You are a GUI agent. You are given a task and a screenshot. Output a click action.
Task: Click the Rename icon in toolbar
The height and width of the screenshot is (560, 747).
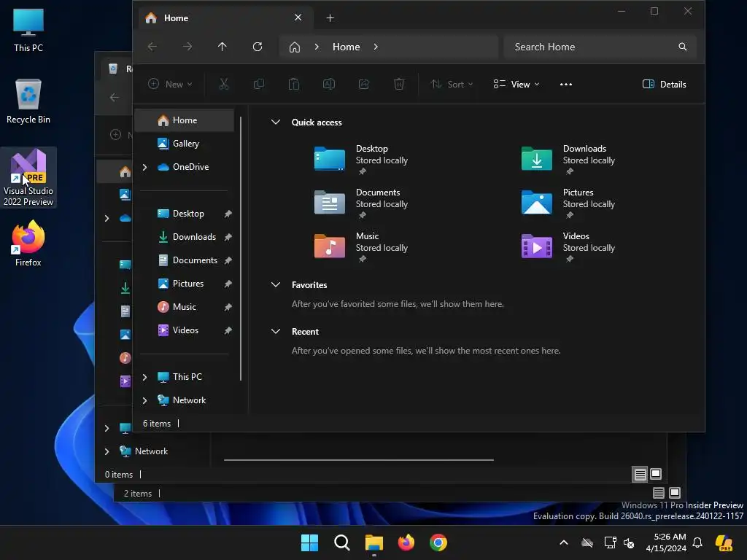pyautogui.click(x=329, y=85)
